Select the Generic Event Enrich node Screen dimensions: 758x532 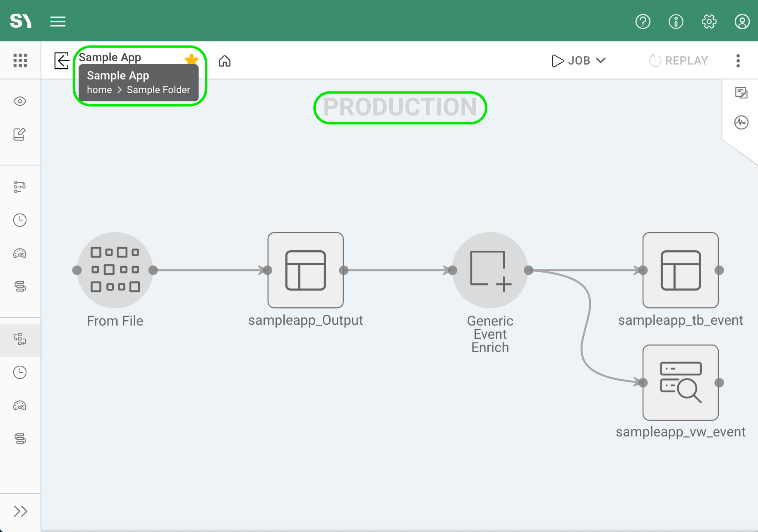490,270
